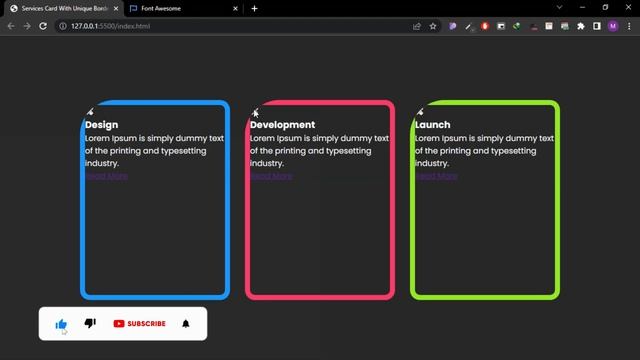
Task: Open Chrome three-dot menu
Action: click(x=629, y=26)
